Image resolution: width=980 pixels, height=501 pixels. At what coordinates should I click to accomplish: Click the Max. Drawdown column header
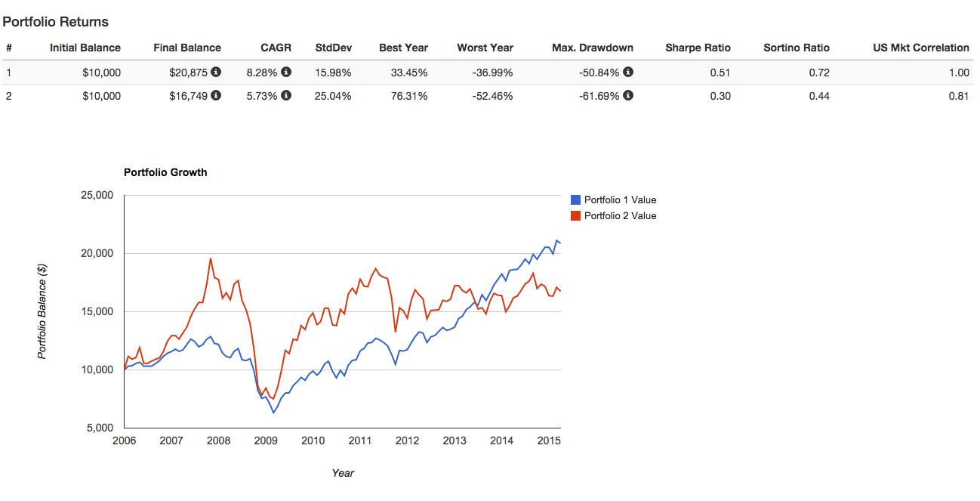(x=593, y=48)
